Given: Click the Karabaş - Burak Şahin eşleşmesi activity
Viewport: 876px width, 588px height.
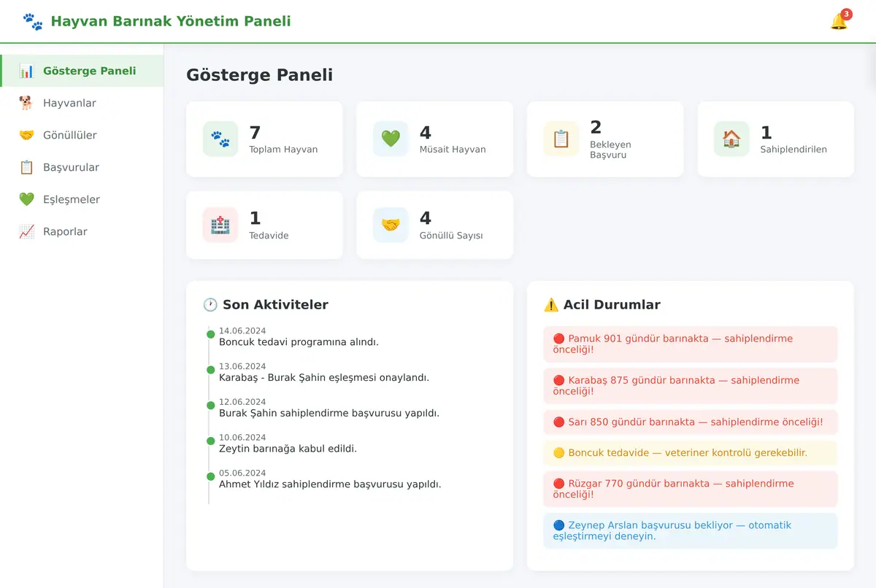Looking at the screenshot, I should point(324,377).
